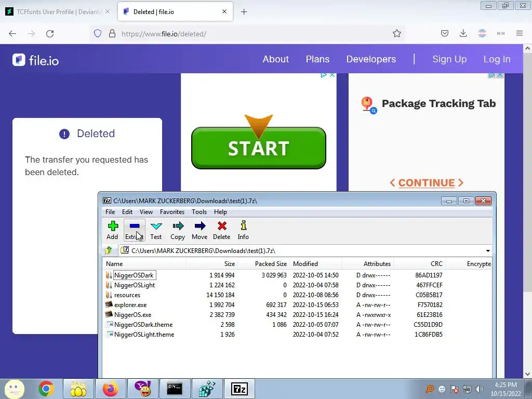532x399 pixels.
Task: Open the Firefox downloads panel
Action: (x=463, y=33)
